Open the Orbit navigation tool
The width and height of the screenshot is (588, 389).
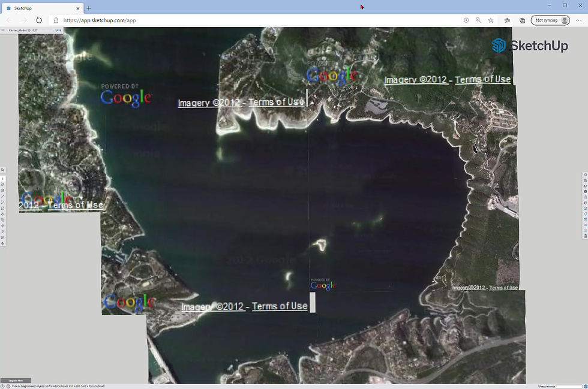(x=2, y=243)
